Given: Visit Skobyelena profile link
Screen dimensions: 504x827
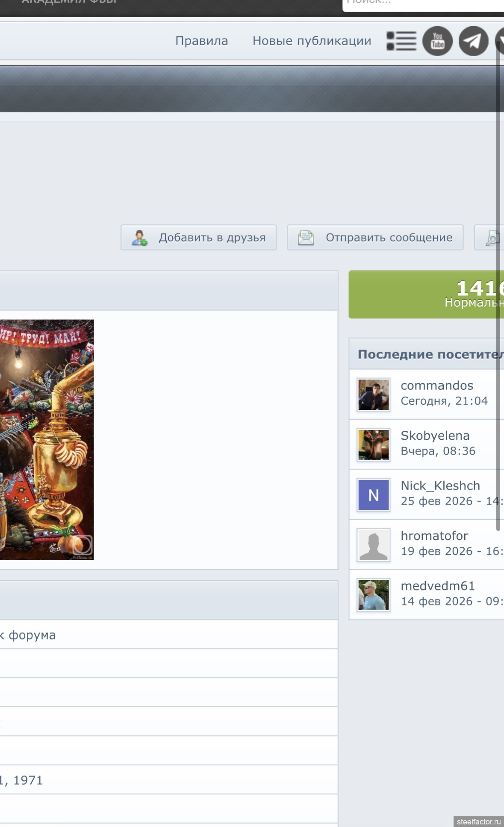Looking at the screenshot, I should (x=435, y=436).
